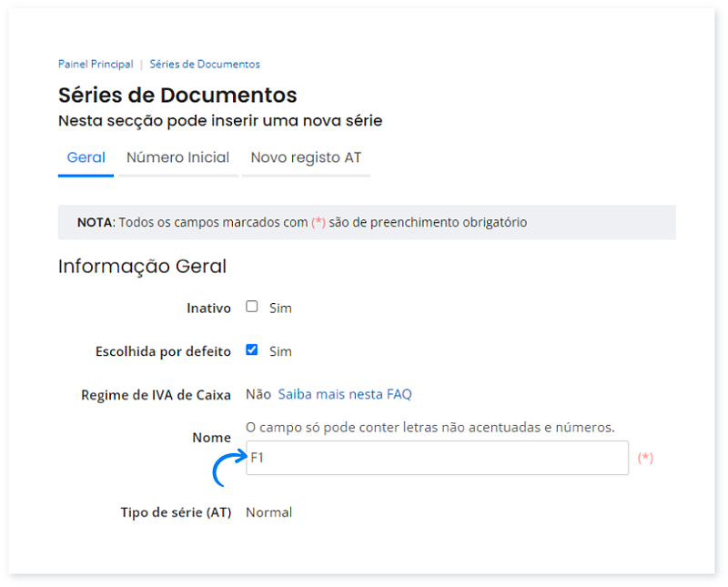Open the Novo registo AT tab
This screenshot has width=728, height=587.
(306, 157)
